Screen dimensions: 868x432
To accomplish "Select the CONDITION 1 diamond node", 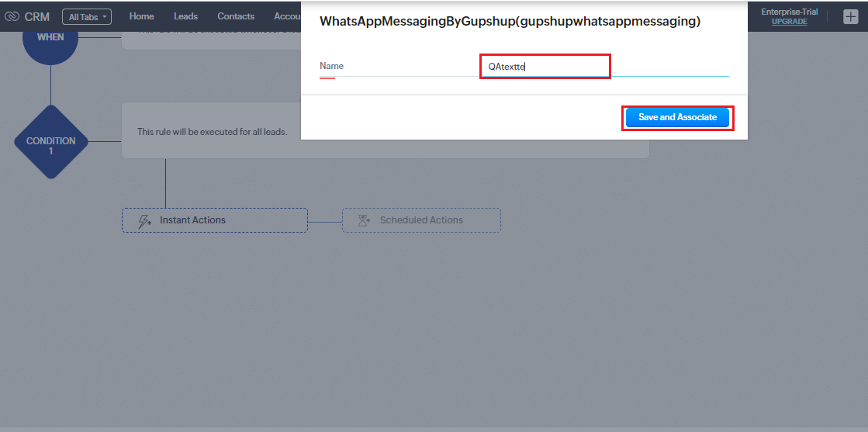I will tap(50, 142).
